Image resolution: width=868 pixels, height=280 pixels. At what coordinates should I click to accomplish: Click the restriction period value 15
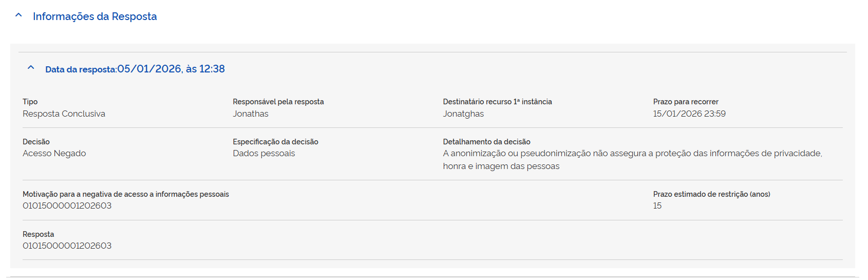point(657,206)
